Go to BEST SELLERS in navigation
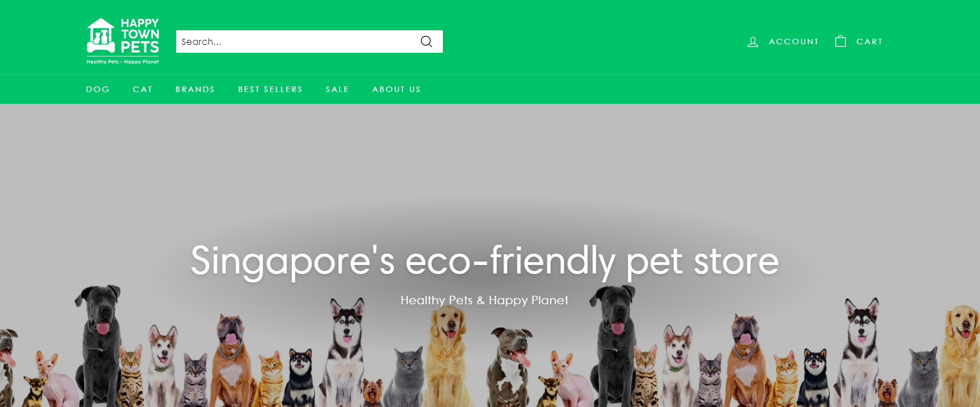This screenshot has width=980, height=407. 270,89
